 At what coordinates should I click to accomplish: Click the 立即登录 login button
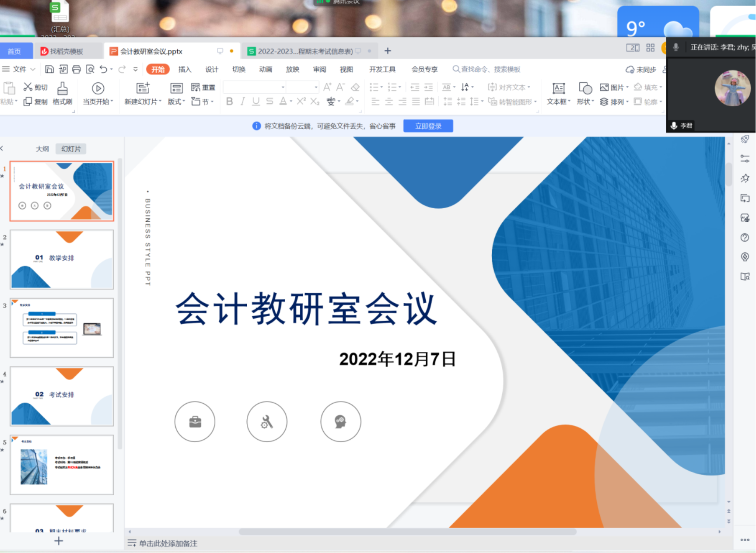tap(428, 126)
